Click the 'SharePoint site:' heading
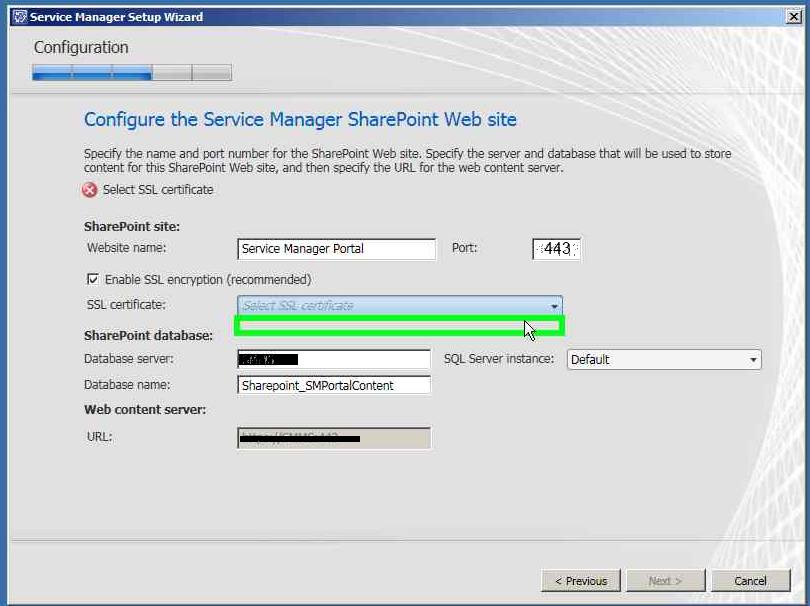This screenshot has width=810, height=606. click(132, 227)
